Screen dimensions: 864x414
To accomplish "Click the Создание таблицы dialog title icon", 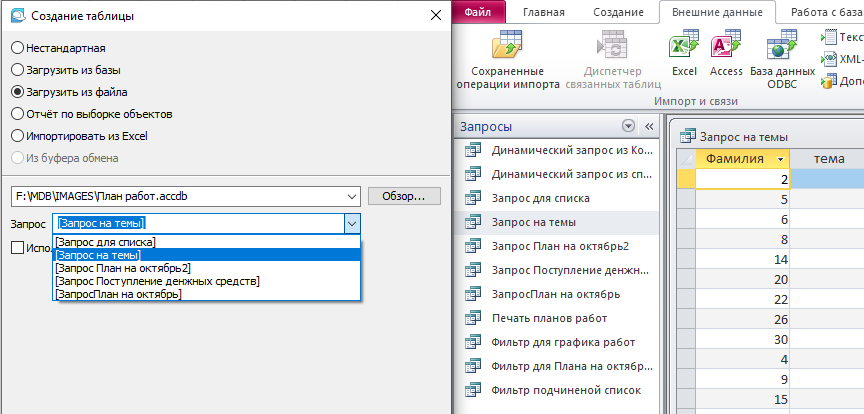I will [x=18, y=15].
